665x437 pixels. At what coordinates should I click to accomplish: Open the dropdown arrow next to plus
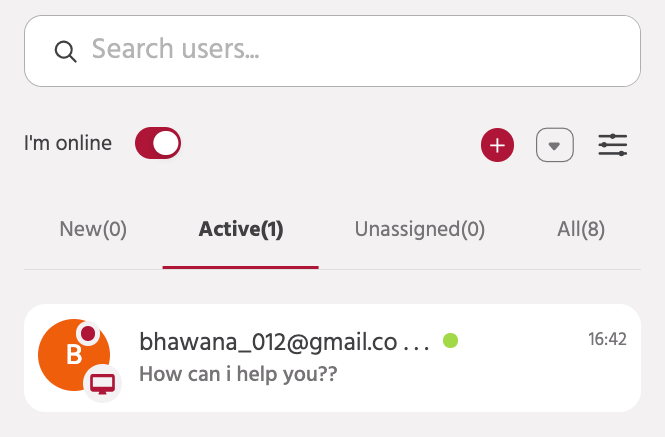555,145
